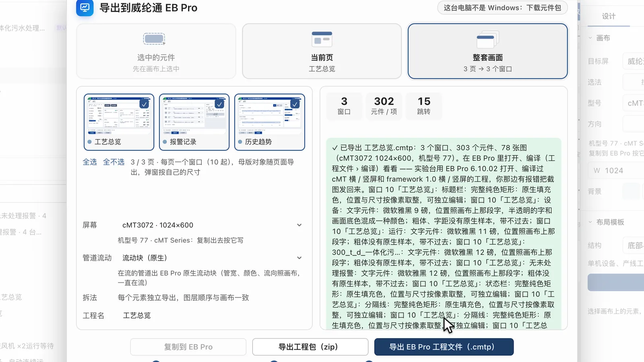This screenshot has height=362, width=644.
Task: Open the 目标屏 dropdown in right panel
Action: coord(634,61)
